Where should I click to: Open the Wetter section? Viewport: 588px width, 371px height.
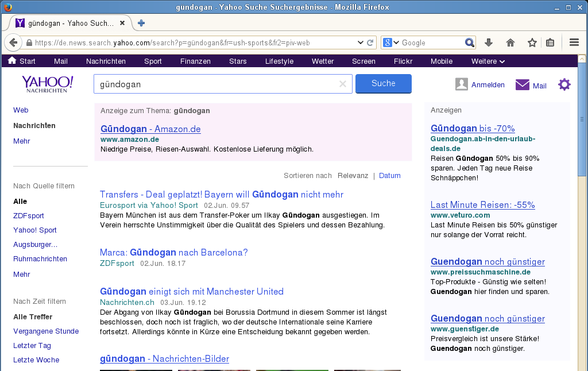(323, 61)
